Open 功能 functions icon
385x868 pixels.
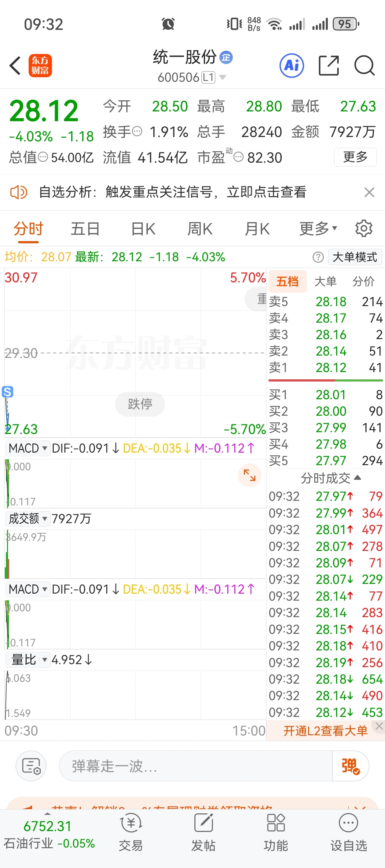click(x=276, y=832)
